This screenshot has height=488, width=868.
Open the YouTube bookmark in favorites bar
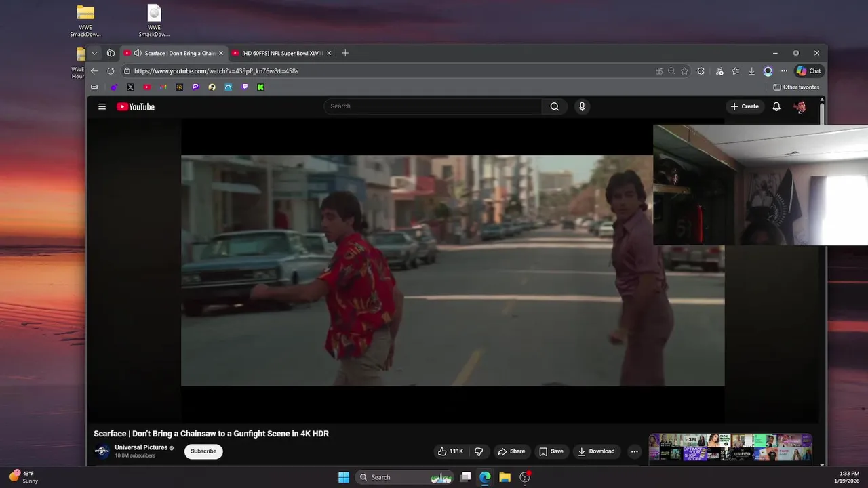146,87
